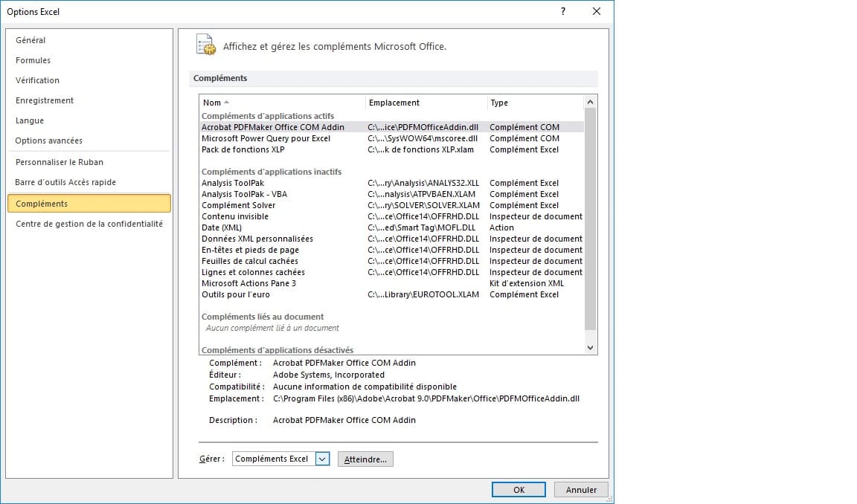Sort add-ins by Emplacement column header

point(426,103)
